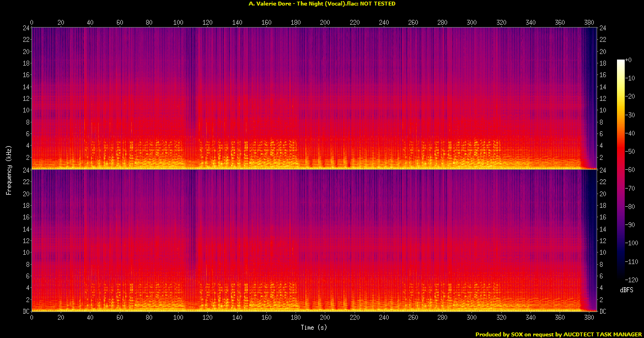Click the "Time (s)" axis label

[x=314, y=328]
